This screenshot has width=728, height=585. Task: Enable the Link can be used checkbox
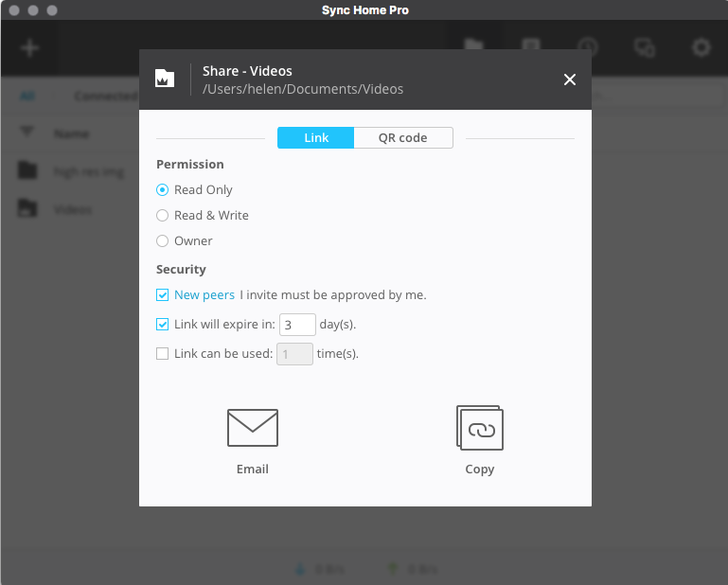point(162,354)
